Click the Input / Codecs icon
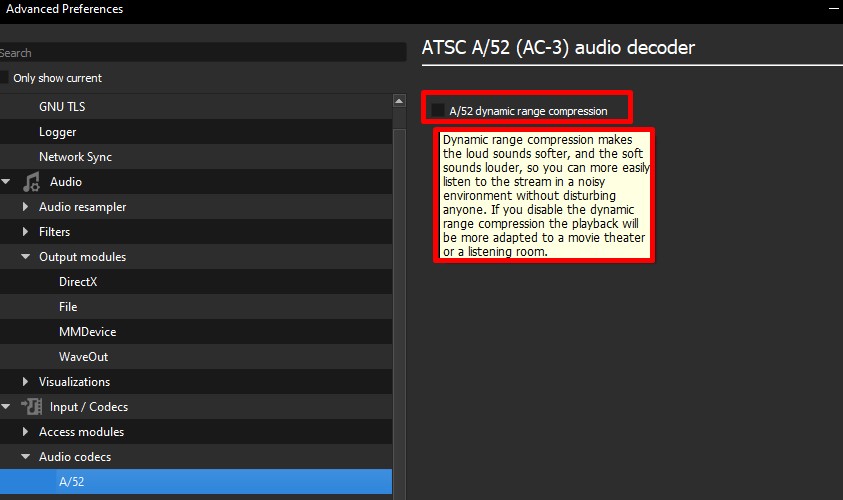 32,406
